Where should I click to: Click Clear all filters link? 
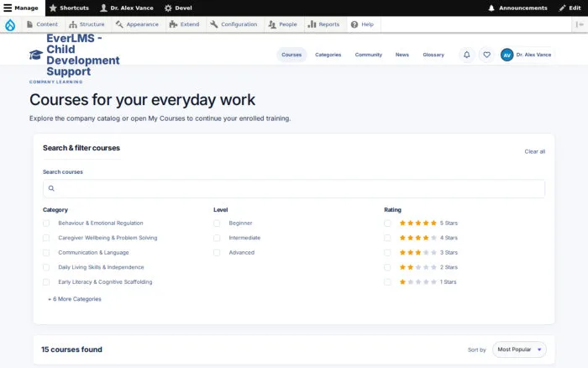coord(535,151)
